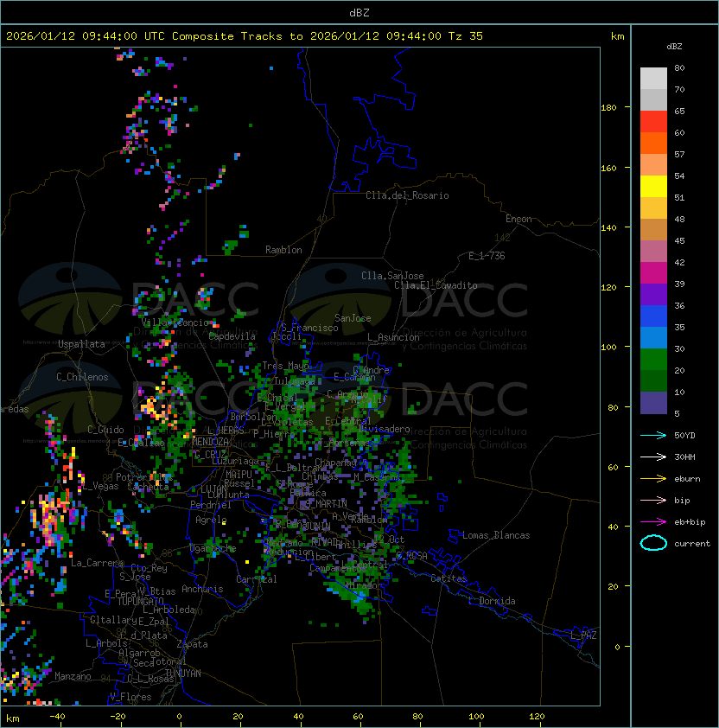Click the Anchoris place label
Image resolution: width=719 pixels, height=728 pixels.
pos(202,589)
